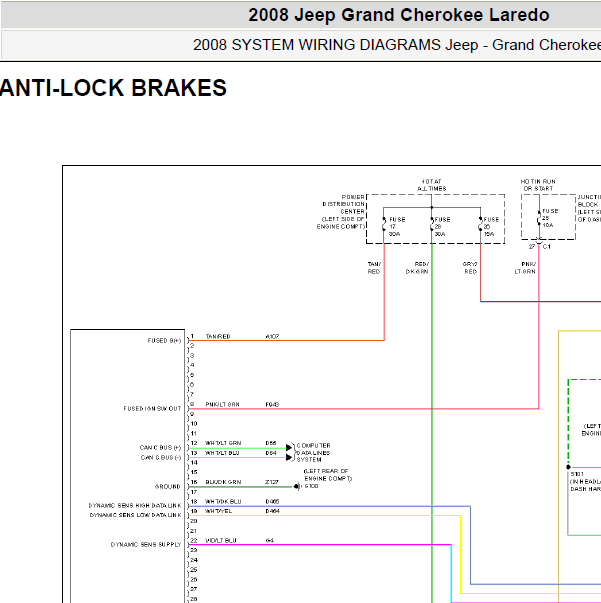This screenshot has height=603, width=601.
Task: Click the 'BLK/DK GRN' wire label
Action: click(223, 482)
